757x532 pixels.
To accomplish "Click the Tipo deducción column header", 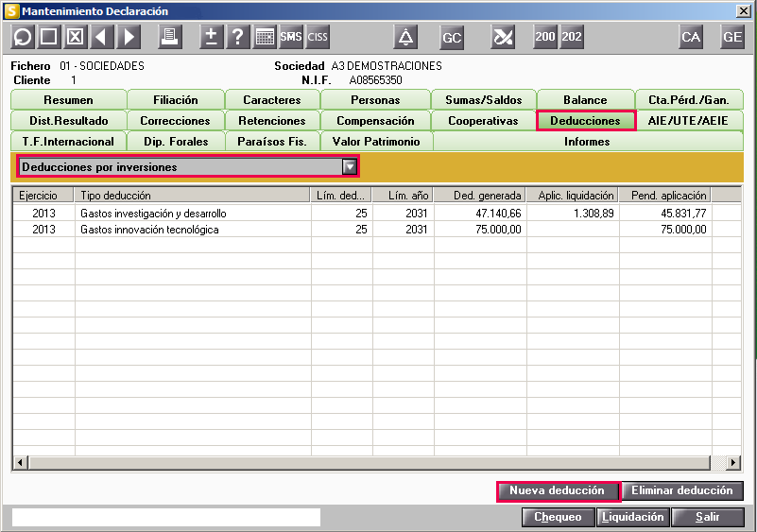I will point(192,195).
